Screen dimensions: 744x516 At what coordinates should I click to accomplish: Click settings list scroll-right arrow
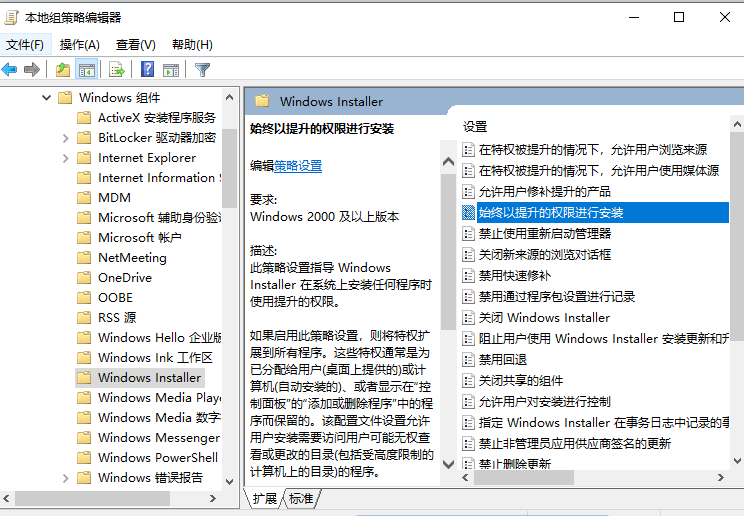click(721, 478)
